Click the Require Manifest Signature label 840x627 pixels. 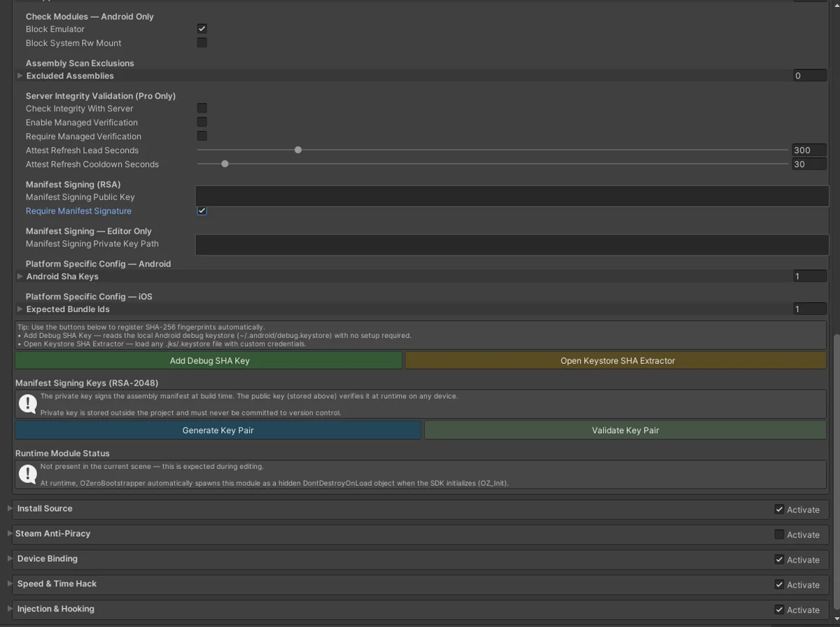coord(78,211)
